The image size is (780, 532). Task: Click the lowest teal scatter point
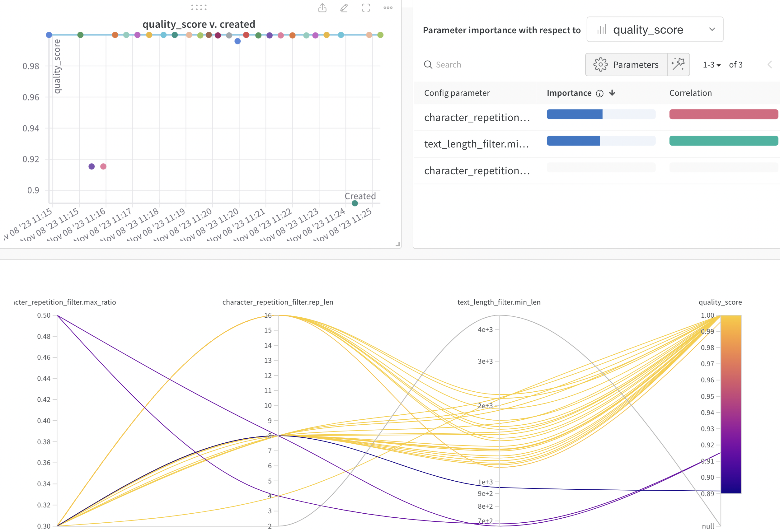(x=355, y=203)
